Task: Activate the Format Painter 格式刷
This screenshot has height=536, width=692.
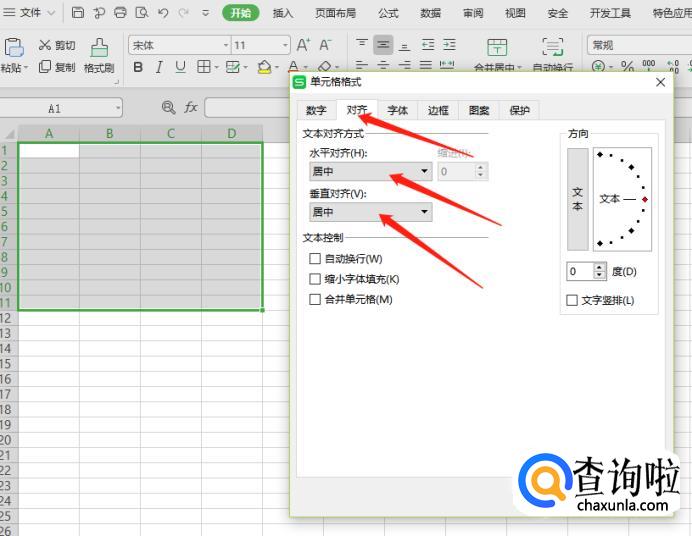Action: (x=99, y=56)
